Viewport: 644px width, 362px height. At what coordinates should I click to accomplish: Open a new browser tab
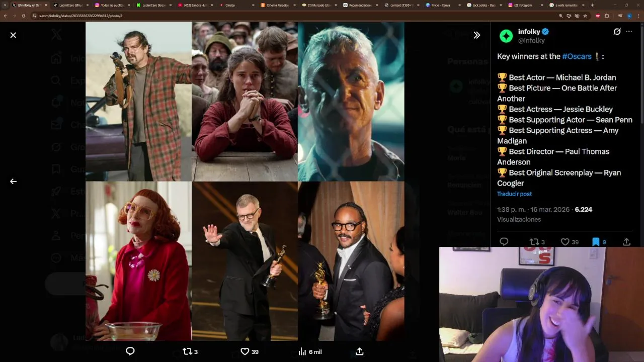pyautogui.click(x=592, y=5)
